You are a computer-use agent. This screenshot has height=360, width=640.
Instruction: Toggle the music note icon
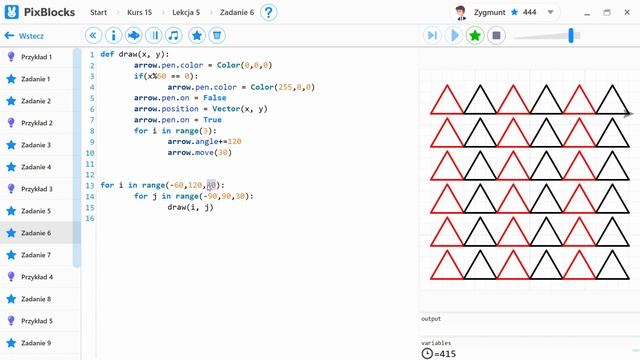click(173, 36)
